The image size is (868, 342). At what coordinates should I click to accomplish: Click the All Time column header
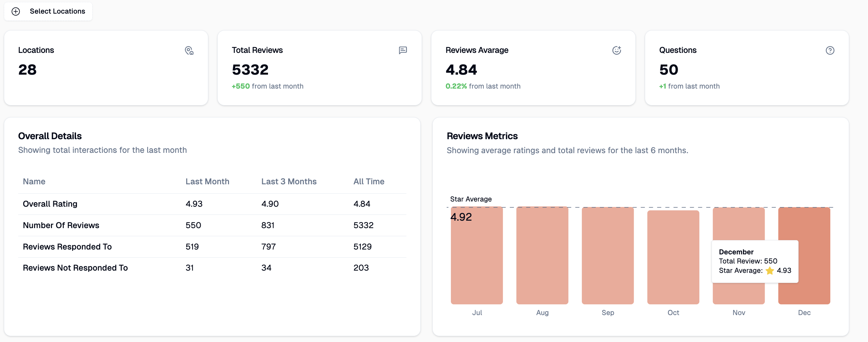point(369,181)
